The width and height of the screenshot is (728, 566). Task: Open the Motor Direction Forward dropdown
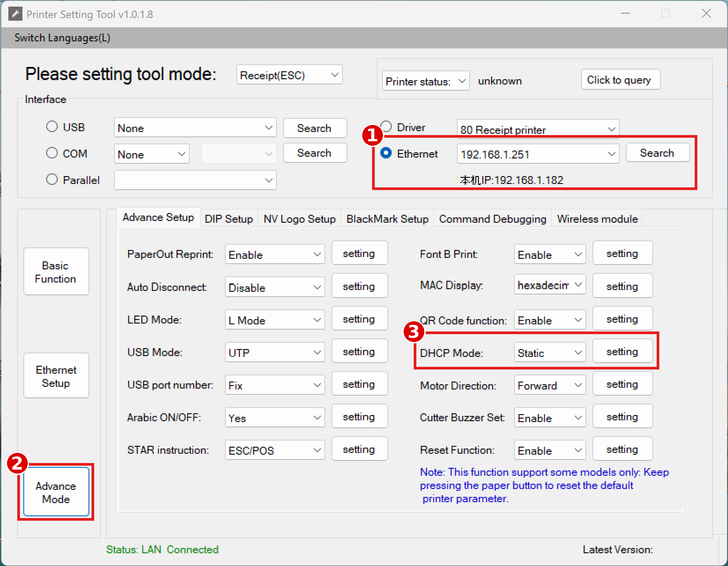(550, 385)
